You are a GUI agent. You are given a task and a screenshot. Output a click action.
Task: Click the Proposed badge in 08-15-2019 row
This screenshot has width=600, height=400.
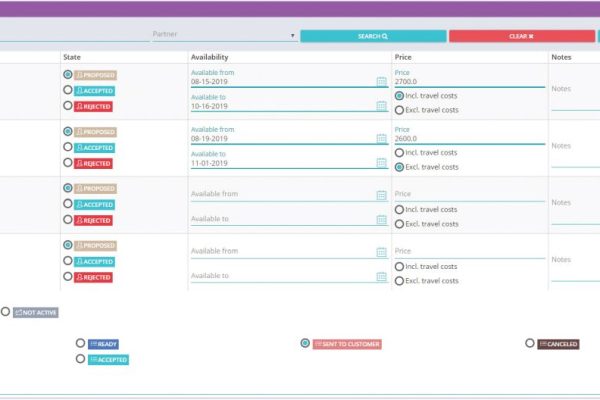pos(95,75)
